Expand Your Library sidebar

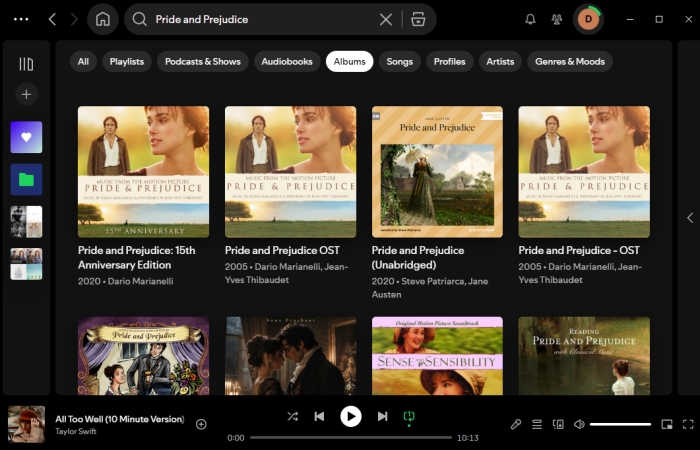[26, 64]
